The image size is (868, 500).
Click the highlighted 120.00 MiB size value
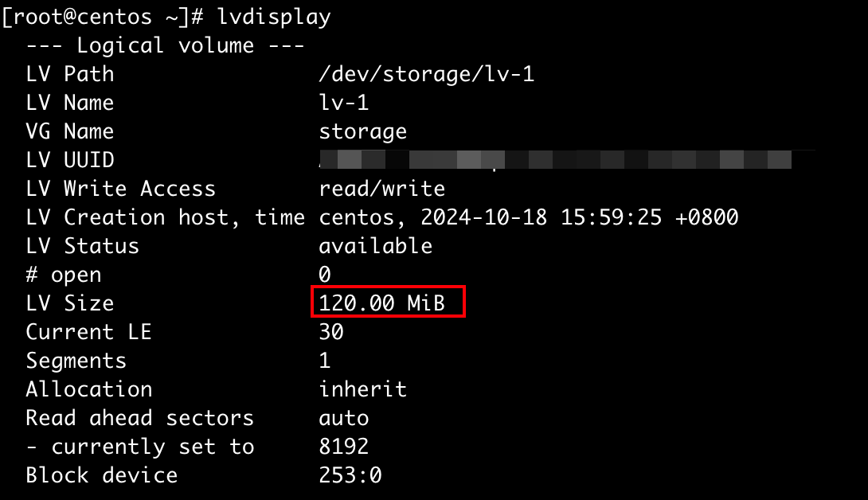point(381,303)
